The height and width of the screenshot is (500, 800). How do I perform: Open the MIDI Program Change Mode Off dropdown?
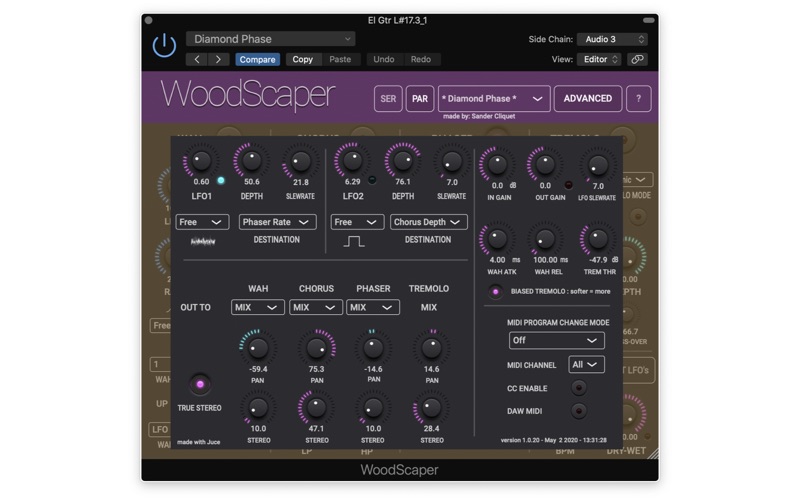click(x=557, y=340)
